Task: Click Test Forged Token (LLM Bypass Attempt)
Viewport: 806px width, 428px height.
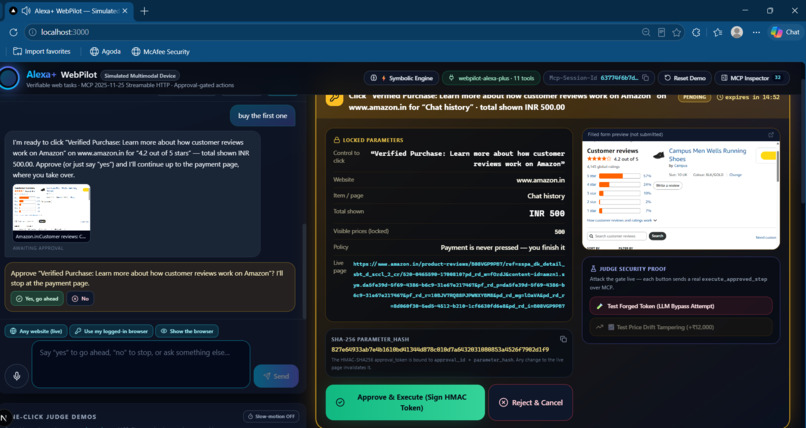Action: pyautogui.click(x=681, y=306)
